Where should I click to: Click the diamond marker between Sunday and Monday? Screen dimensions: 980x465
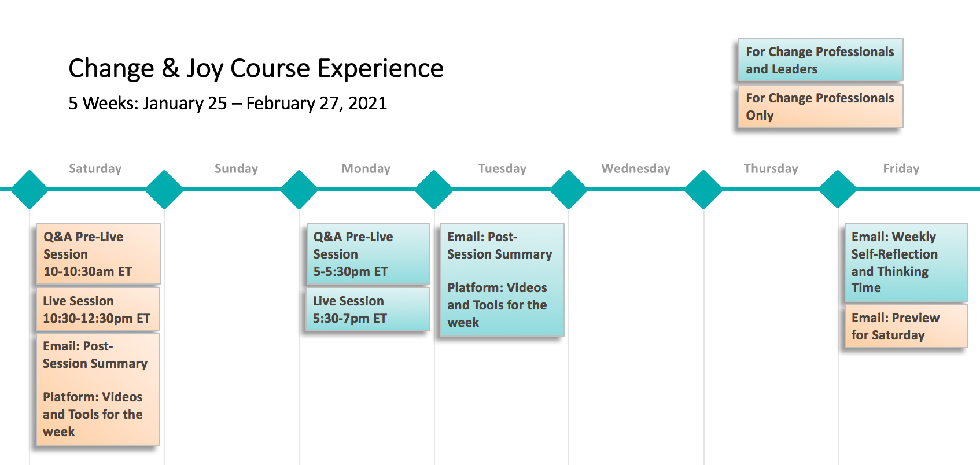(299, 189)
